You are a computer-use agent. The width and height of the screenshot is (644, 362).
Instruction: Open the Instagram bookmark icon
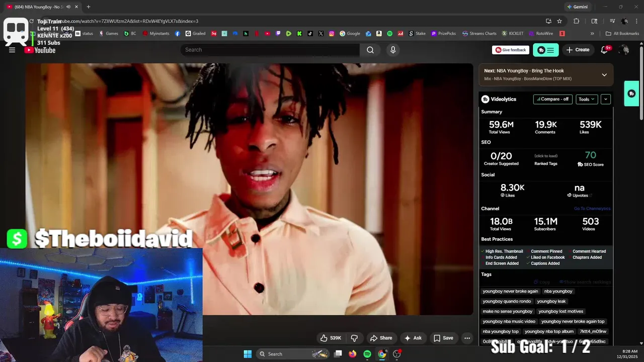(332, 34)
